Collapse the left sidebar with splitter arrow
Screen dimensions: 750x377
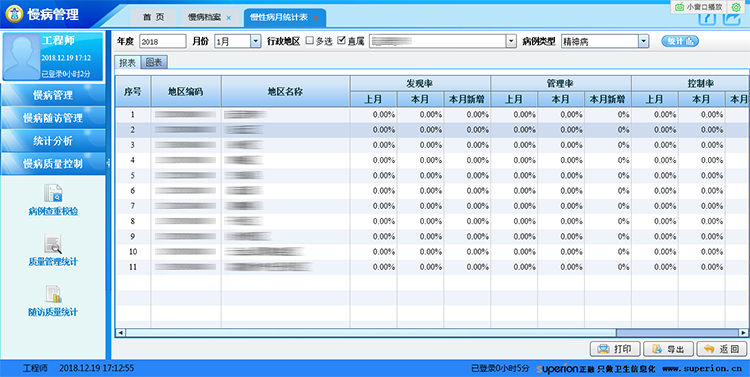coord(108,164)
